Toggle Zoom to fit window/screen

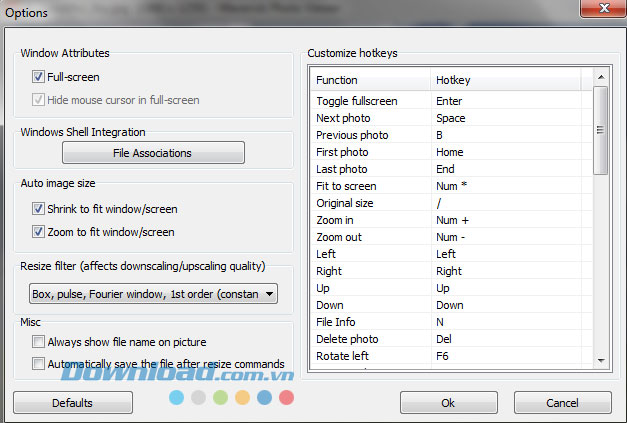tap(38, 232)
